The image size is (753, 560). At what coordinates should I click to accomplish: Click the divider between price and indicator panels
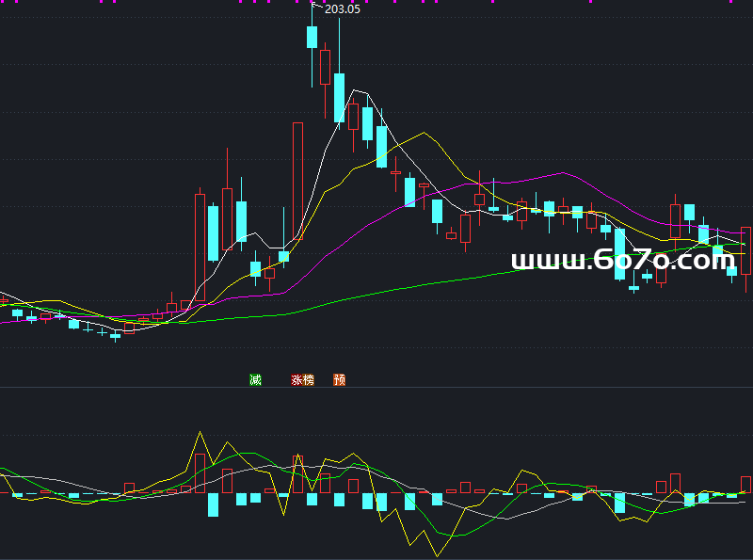(376, 388)
